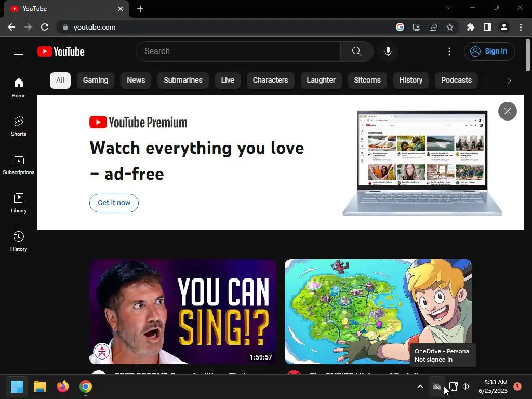Viewport: 532px width, 399px height.
Task: Open File Explorer from taskbar
Action: (39, 387)
